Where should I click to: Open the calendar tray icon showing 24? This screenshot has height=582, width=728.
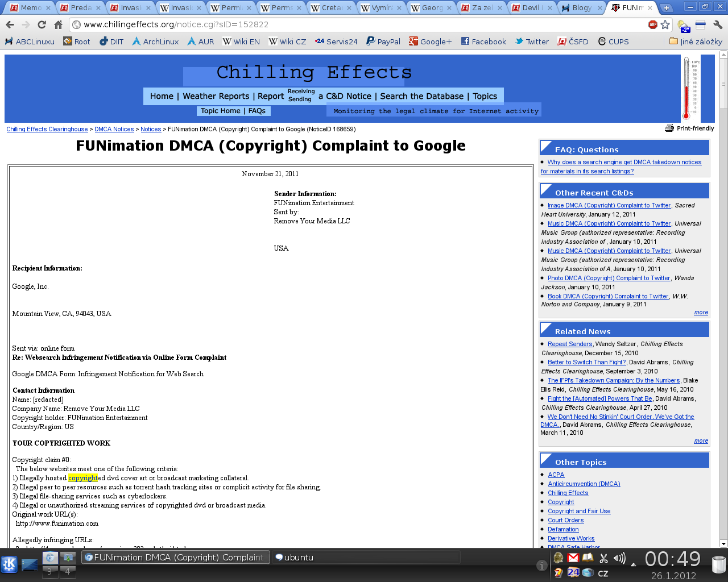(x=573, y=572)
